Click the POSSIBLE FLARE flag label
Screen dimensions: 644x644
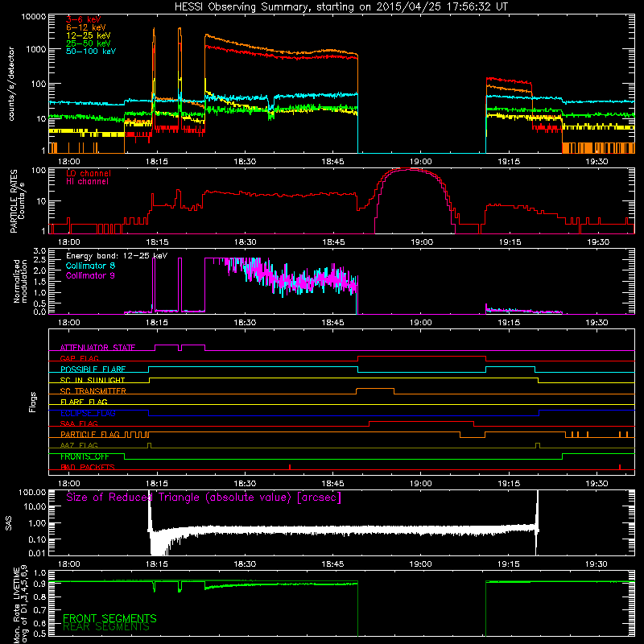coord(93,369)
